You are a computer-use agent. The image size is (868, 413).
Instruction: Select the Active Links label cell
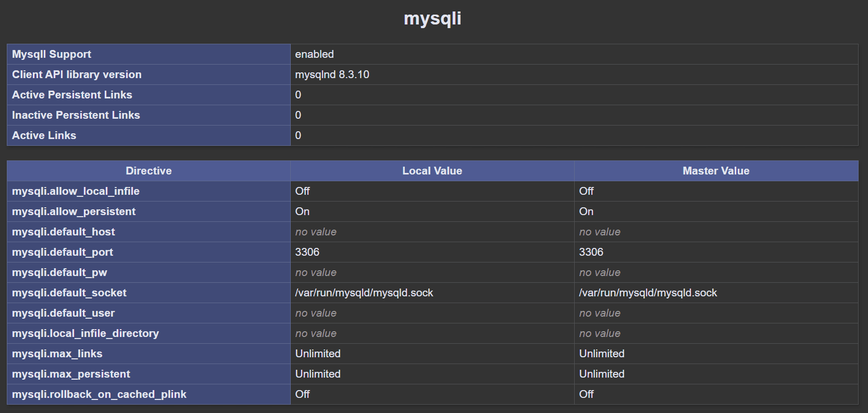(148, 135)
